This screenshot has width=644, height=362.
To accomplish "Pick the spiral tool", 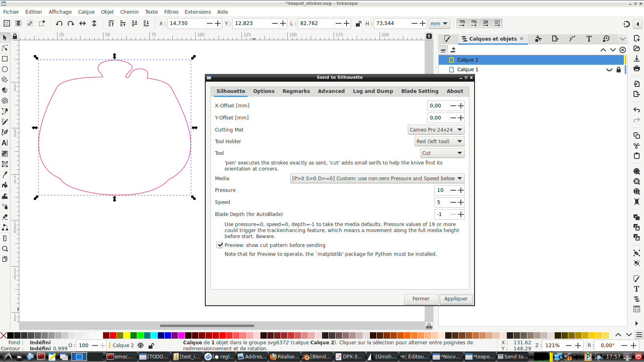I will point(5,101).
